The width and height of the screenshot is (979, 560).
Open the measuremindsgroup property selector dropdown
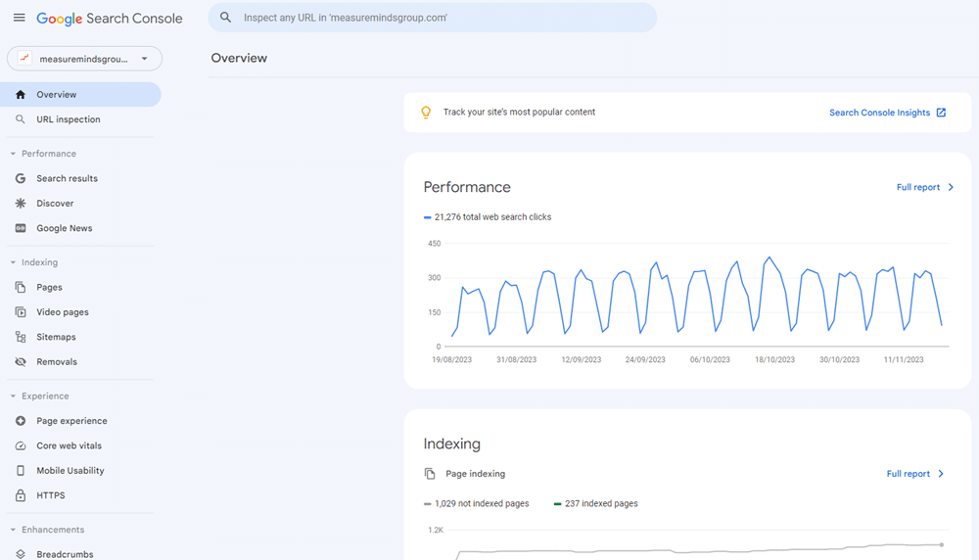84,59
